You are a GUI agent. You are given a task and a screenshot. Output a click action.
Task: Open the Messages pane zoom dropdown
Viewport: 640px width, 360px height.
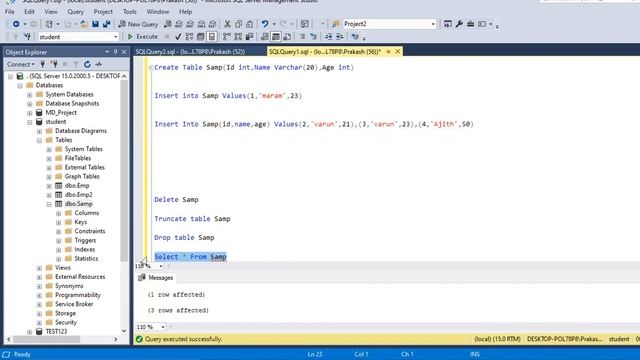coord(162,327)
